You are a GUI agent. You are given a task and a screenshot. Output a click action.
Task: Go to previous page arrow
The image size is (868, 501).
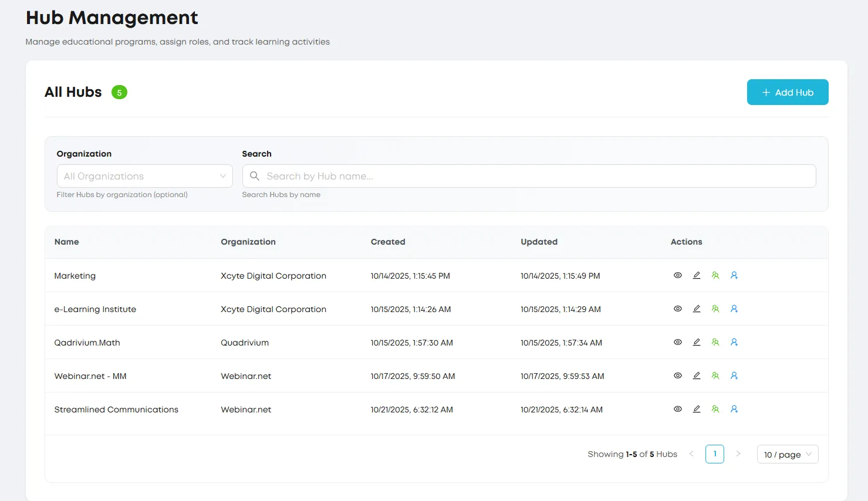[x=691, y=454]
